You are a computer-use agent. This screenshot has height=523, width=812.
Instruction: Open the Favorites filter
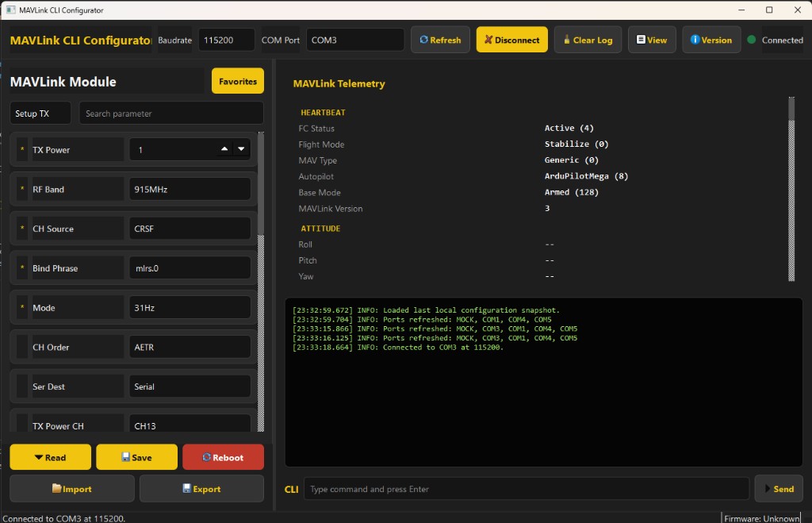238,81
